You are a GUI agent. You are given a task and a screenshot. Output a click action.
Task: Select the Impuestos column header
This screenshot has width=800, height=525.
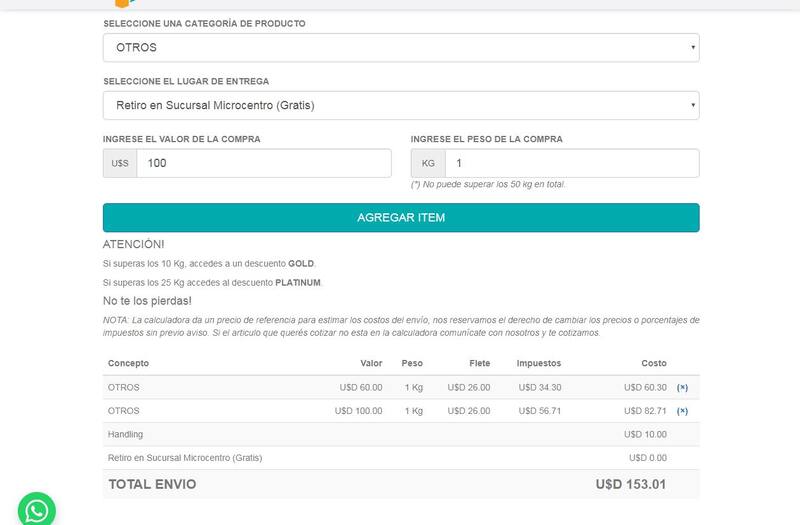tap(539, 363)
